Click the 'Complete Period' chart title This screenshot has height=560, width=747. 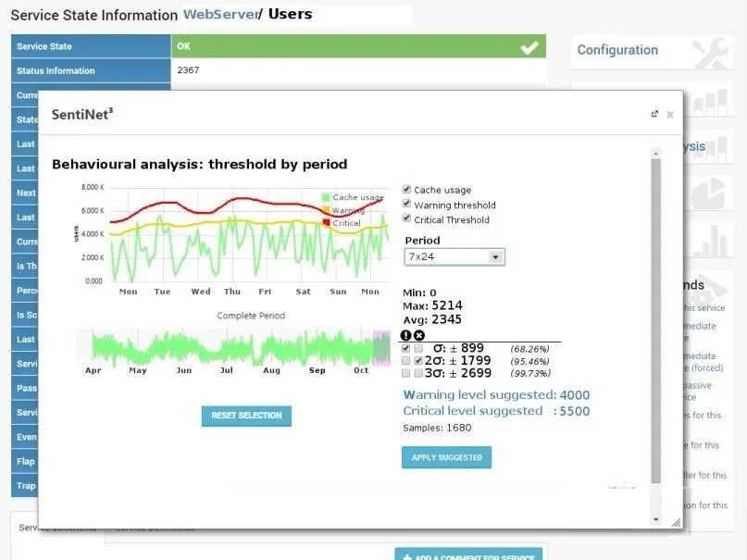(x=251, y=316)
